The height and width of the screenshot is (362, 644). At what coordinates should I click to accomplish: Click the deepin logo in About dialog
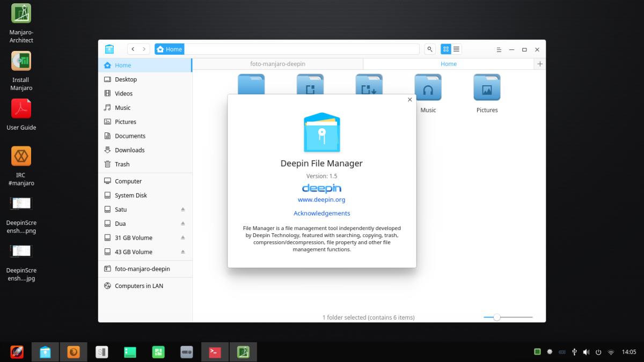[321, 188]
